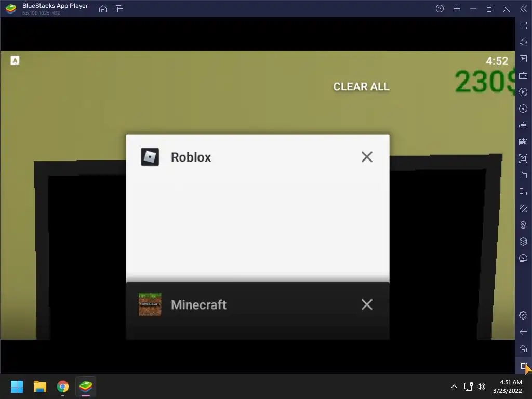The image size is (532, 399).
Task: Open Windows Start menu
Action: coord(17,387)
